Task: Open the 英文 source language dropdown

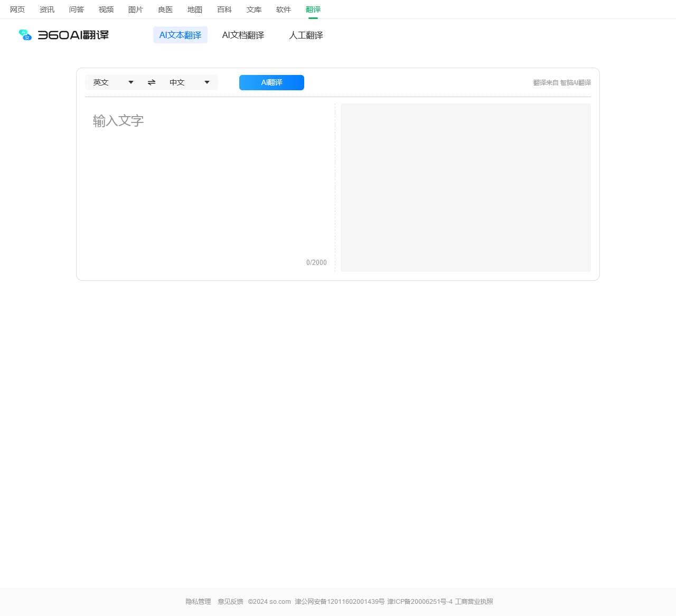Action: tap(113, 82)
